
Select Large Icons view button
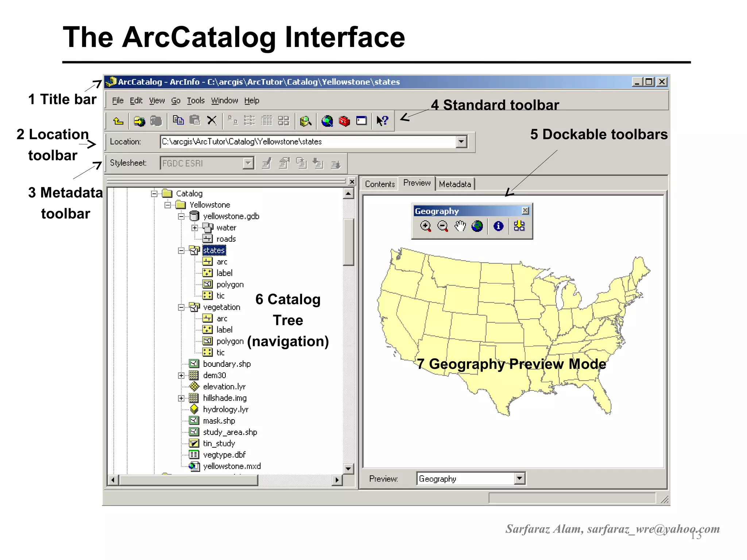[233, 120]
